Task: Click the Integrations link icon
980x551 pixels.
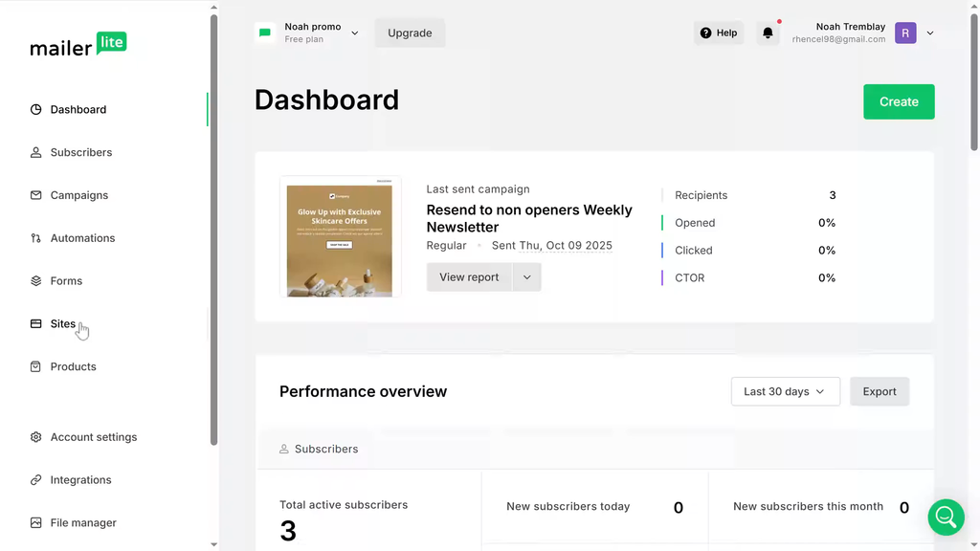Action: coord(36,480)
